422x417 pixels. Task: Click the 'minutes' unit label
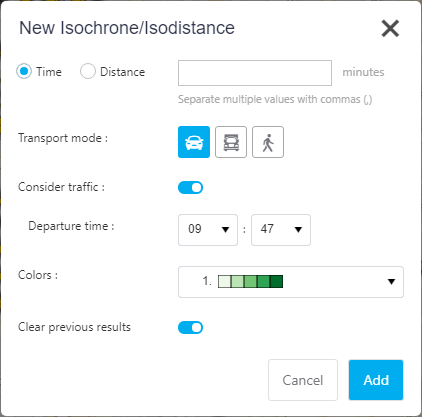point(363,72)
